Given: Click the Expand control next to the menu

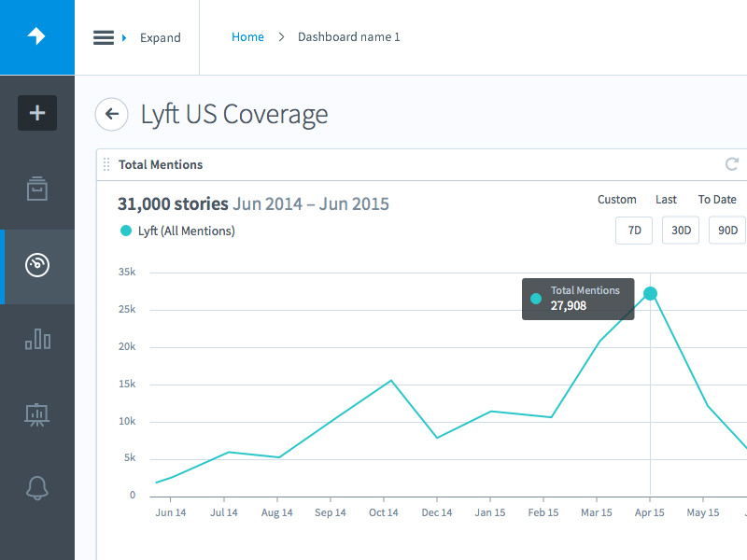Looking at the screenshot, I should tap(160, 37).
